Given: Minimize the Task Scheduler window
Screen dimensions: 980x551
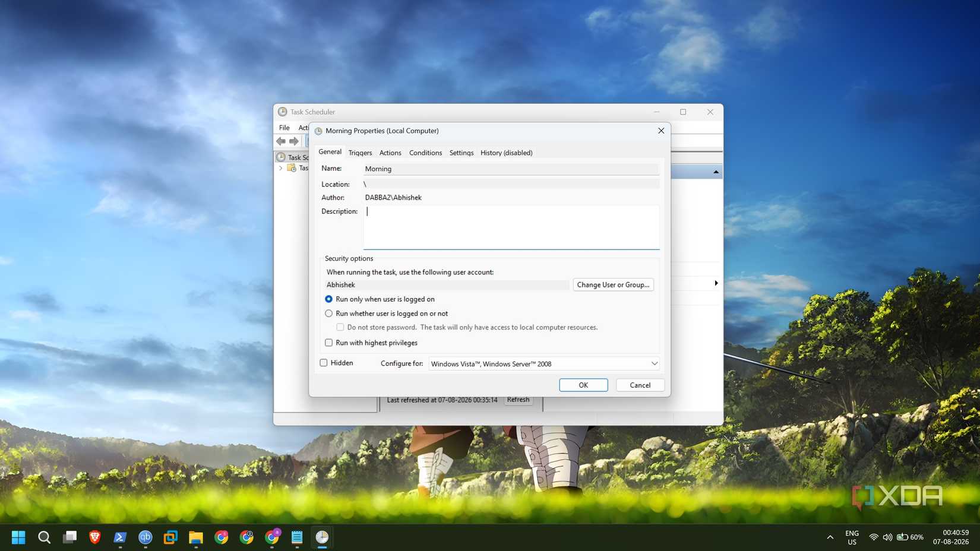Looking at the screenshot, I should (656, 112).
